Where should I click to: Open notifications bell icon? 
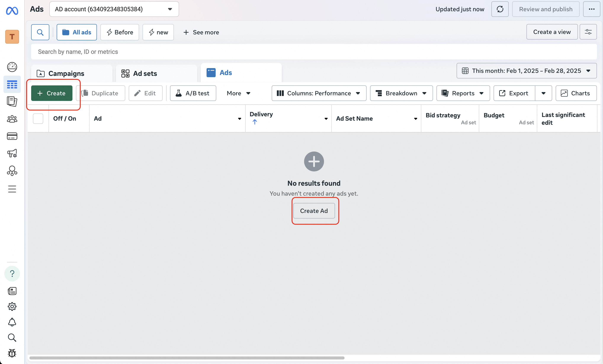click(x=12, y=322)
